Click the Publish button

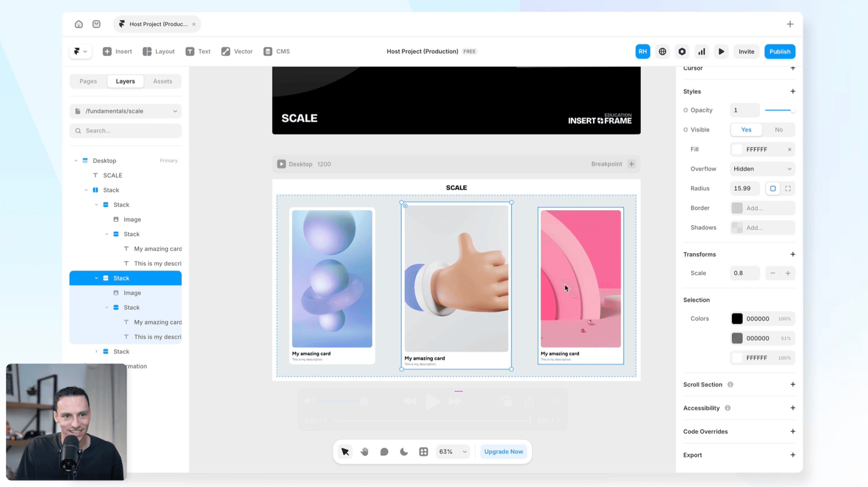(779, 52)
